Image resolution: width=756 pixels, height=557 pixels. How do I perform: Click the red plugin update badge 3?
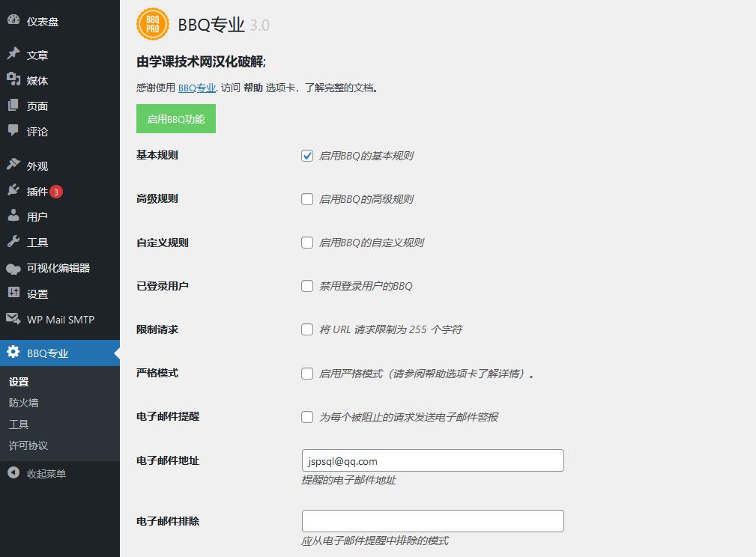click(56, 192)
